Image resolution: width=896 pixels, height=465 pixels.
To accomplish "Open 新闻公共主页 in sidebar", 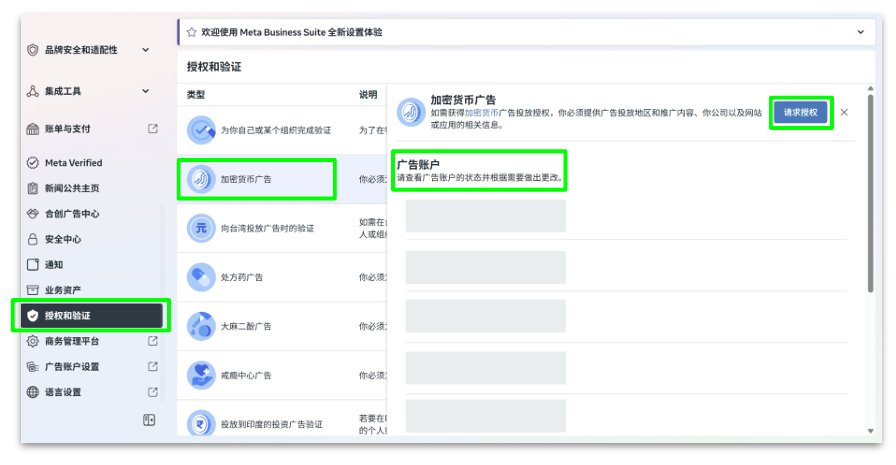I will (72, 188).
